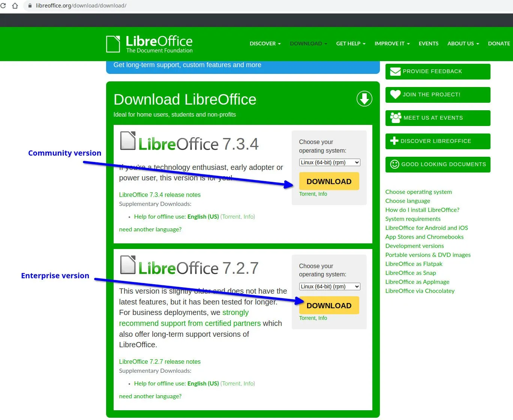Screen dimensions: 513x420
Task: Select EVENTS in the navigation bar
Action: pyautogui.click(x=428, y=43)
